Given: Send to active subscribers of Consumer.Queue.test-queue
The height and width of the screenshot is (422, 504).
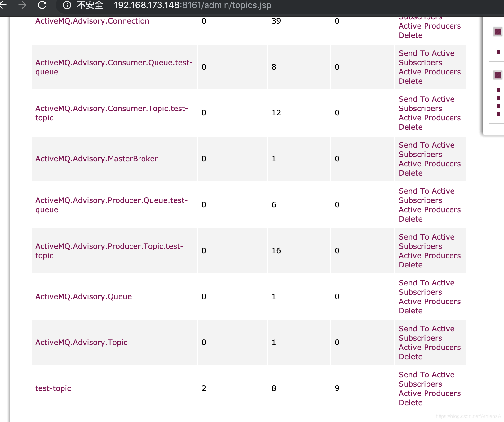Looking at the screenshot, I should pyautogui.click(x=427, y=58).
